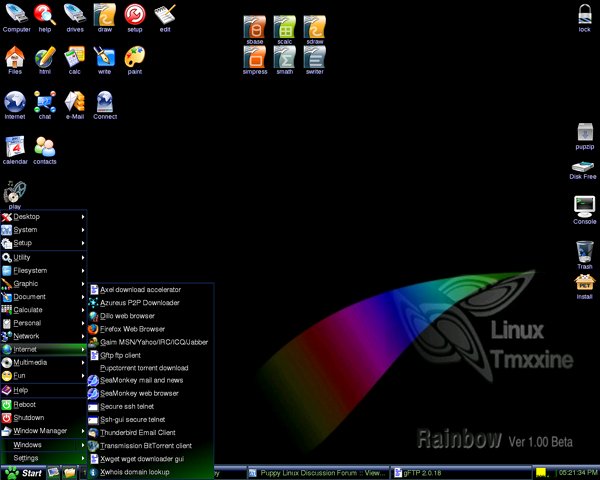This screenshot has width=600, height=480.
Task: Open Gftp ftp client entry
Action: [x=151, y=355]
